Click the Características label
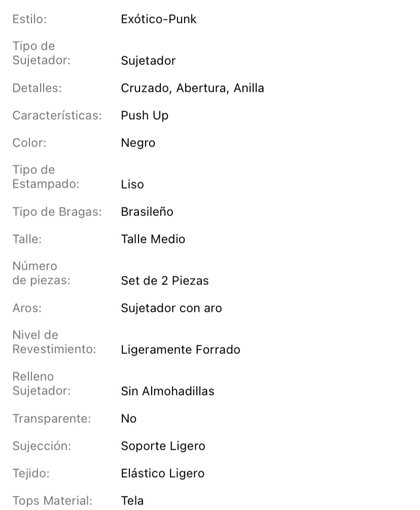 (57, 116)
